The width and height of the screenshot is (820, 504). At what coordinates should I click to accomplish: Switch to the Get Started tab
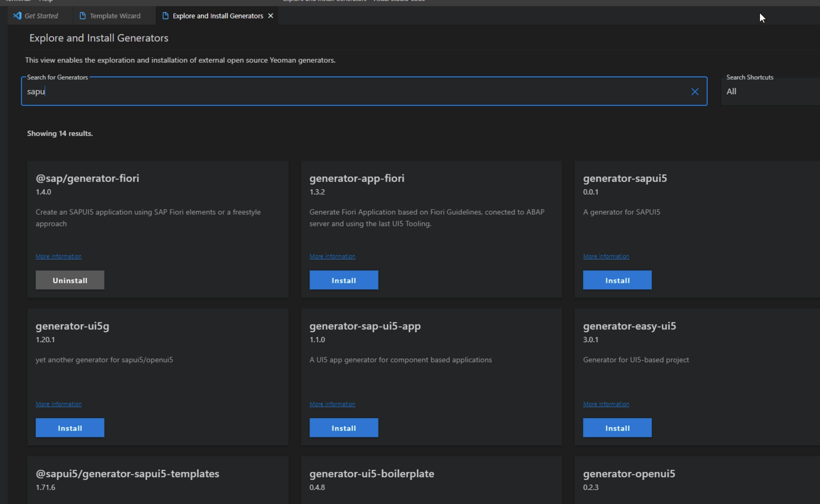point(41,16)
